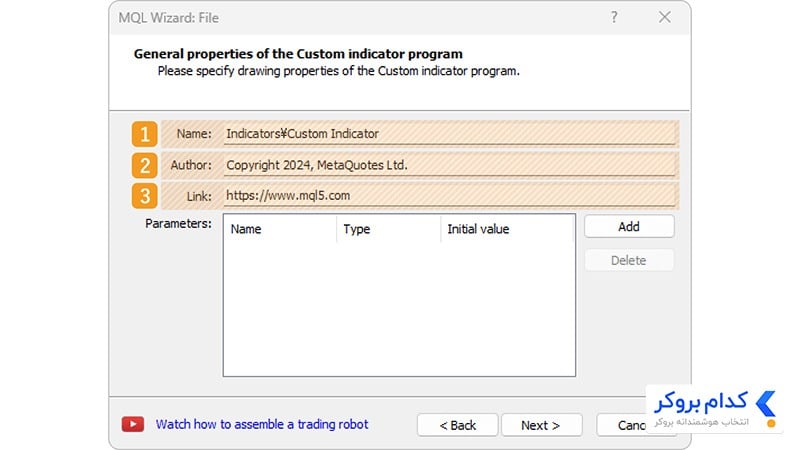Click the Delete parameter button
The height and width of the screenshot is (450, 800).
tap(629, 260)
